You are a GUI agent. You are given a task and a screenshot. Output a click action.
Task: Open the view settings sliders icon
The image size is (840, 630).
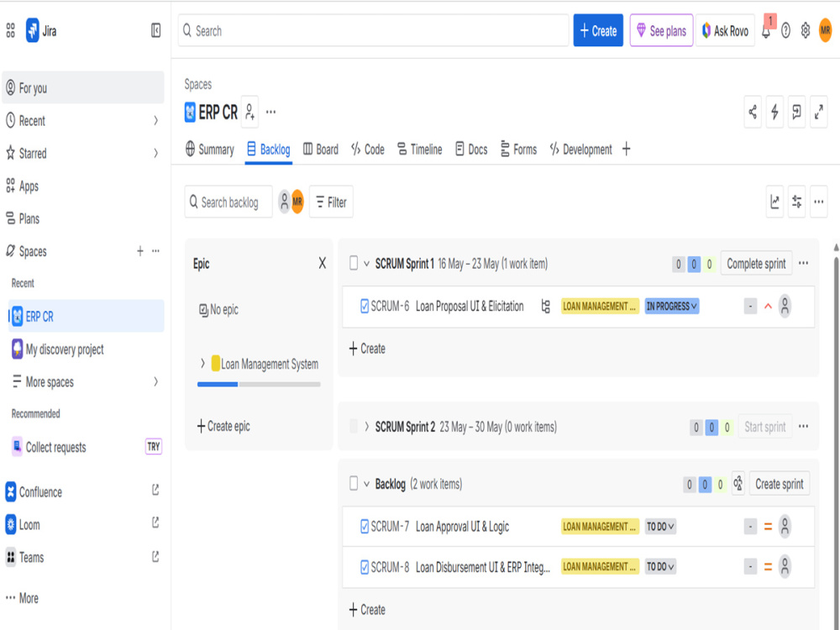click(x=796, y=202)
